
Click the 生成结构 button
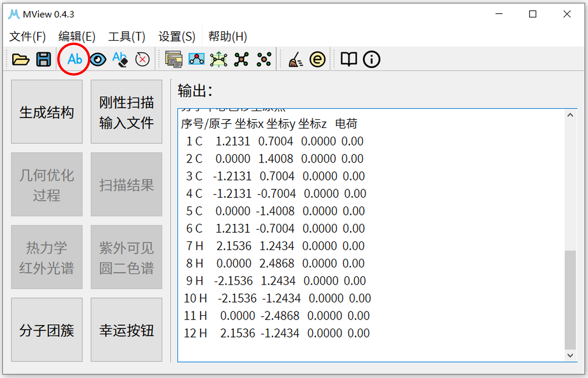(46, 111)
